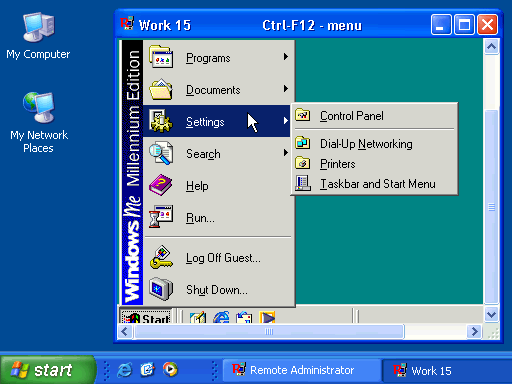Switch to Remote Administrator taskbar button

[301, 370]
